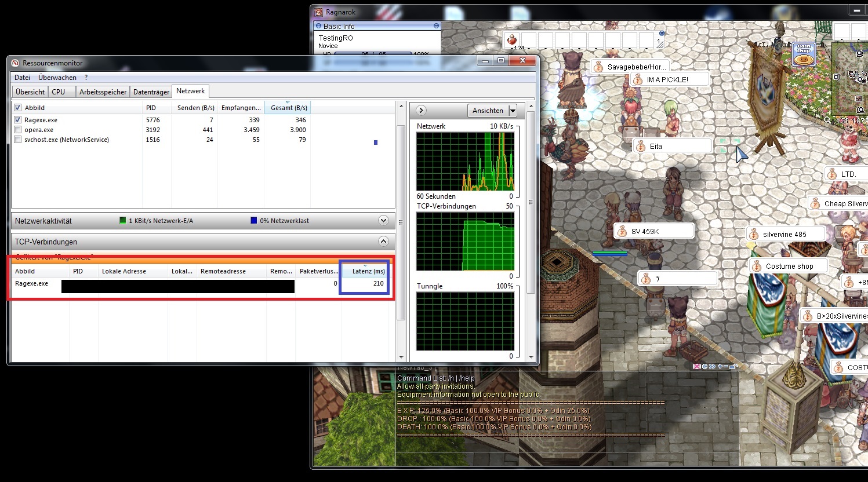
Task: Check the svchost.exe (NetworkService) checkbox
Action: (18, 140)
